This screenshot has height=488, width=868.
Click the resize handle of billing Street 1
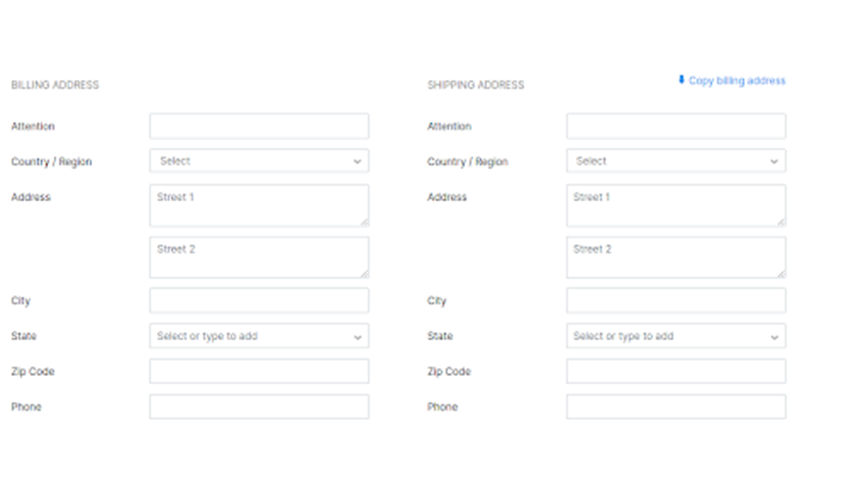click(x=365, y=222)
